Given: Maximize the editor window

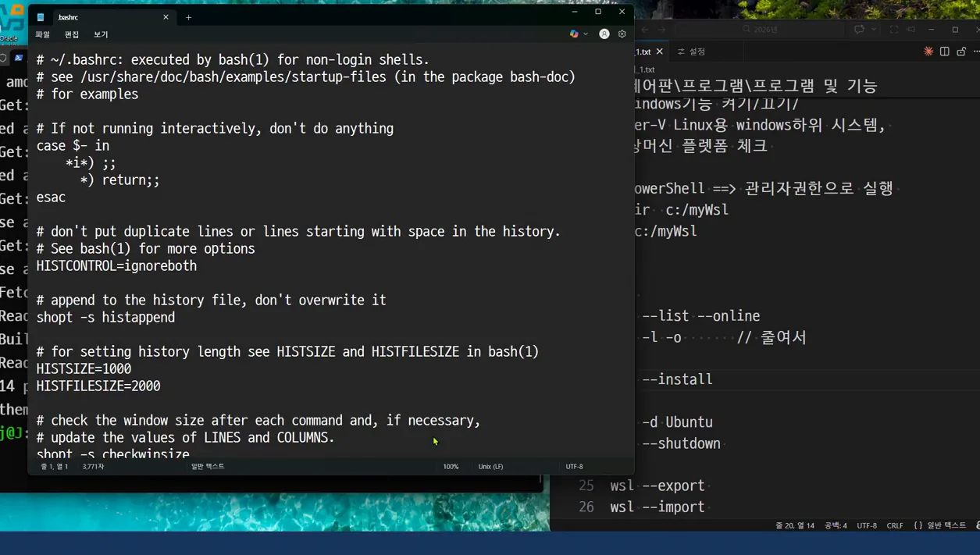Looking at the screenshot, I should (x=955, y=30).
